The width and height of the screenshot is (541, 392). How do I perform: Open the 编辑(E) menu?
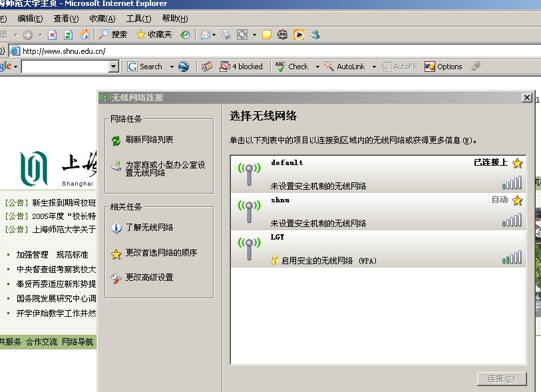(x=30, y=19)
